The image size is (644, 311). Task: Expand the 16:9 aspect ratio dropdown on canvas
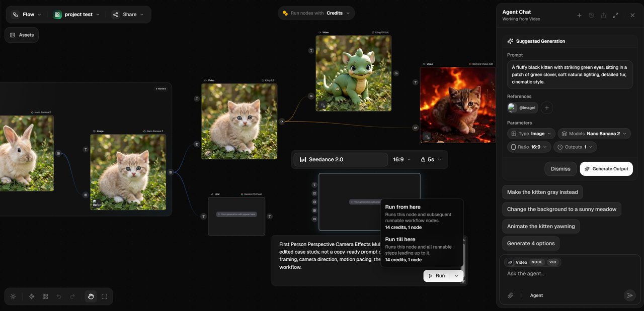click(401, 160)
